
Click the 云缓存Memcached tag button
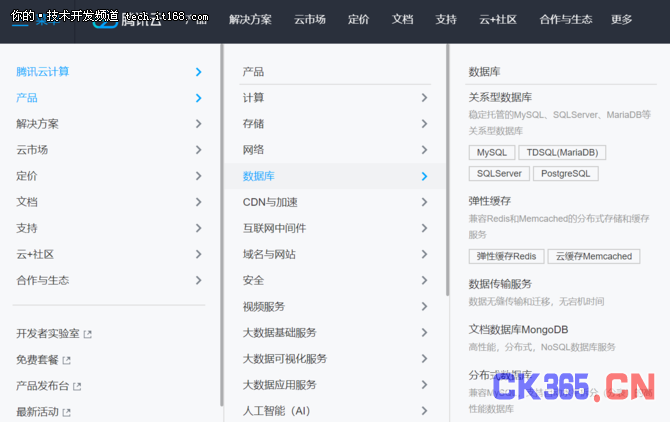(594, 256)
